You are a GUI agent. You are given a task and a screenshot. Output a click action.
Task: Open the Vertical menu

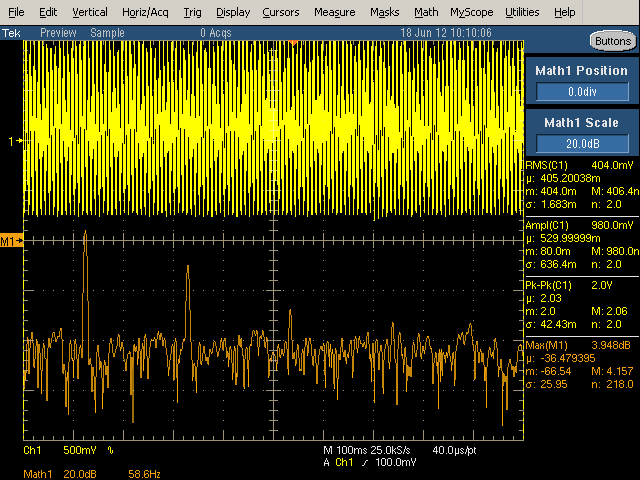click(x=90, y=13)
